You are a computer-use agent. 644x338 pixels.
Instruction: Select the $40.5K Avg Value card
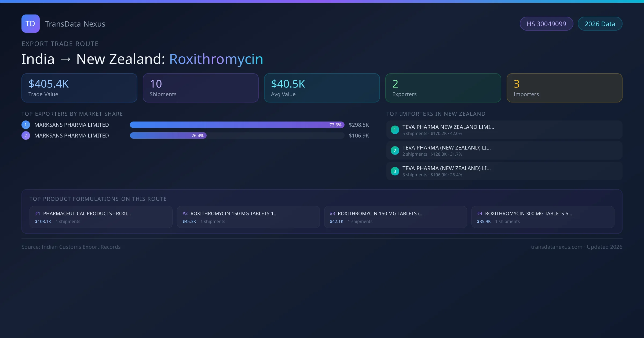[x=322, y=88]
